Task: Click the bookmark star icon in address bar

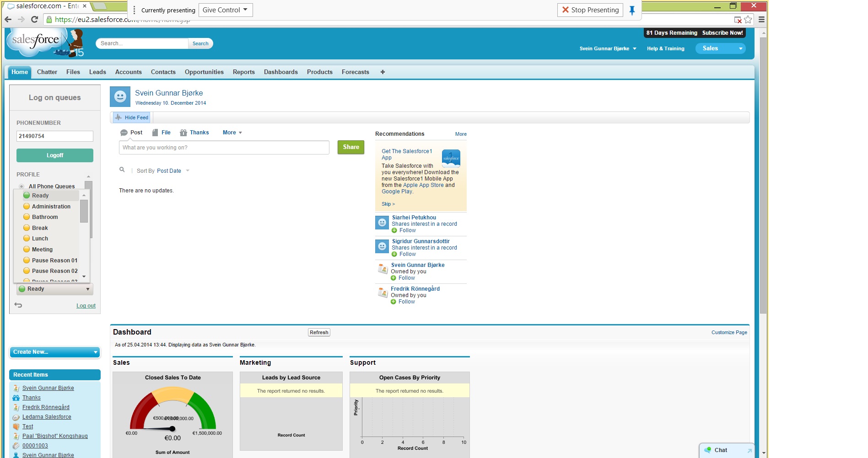Action: point(748,20)
